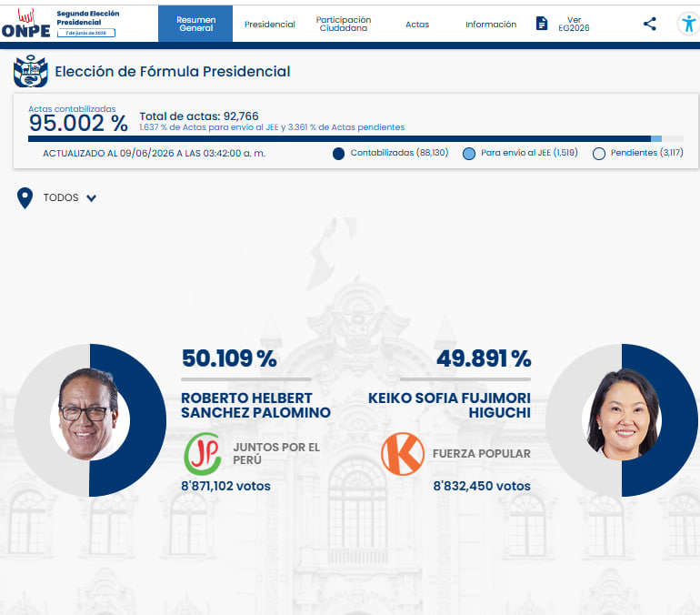Click the 95.002 % actas contabilizadas figure

pyautogui.click(x=78, y=123)
